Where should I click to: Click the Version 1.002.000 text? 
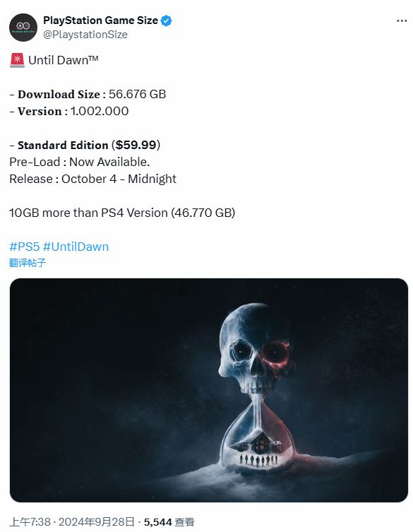click(x=69, y=111)
